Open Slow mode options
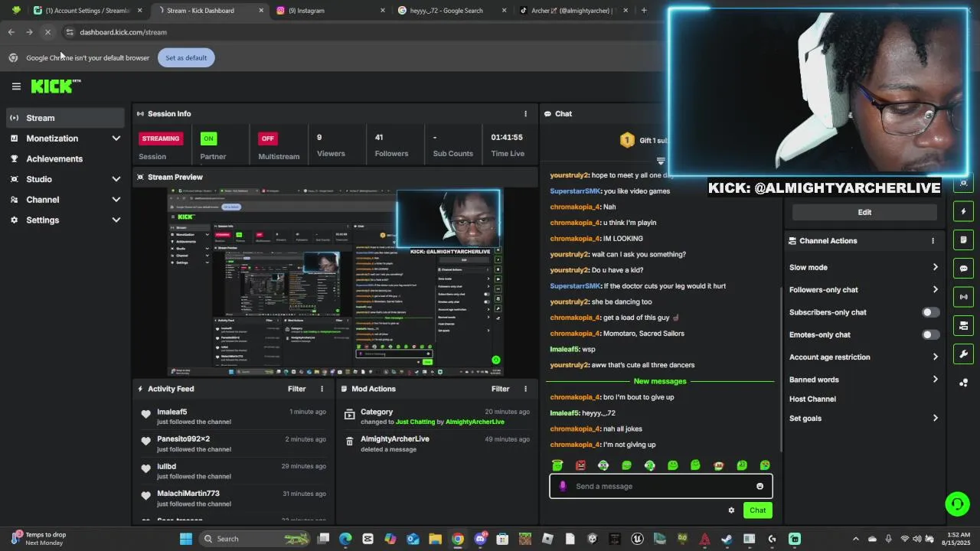 coord(864,267)
